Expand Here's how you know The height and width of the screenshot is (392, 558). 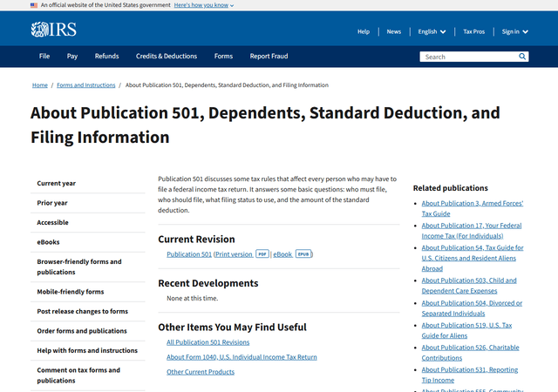pos(204,5)
